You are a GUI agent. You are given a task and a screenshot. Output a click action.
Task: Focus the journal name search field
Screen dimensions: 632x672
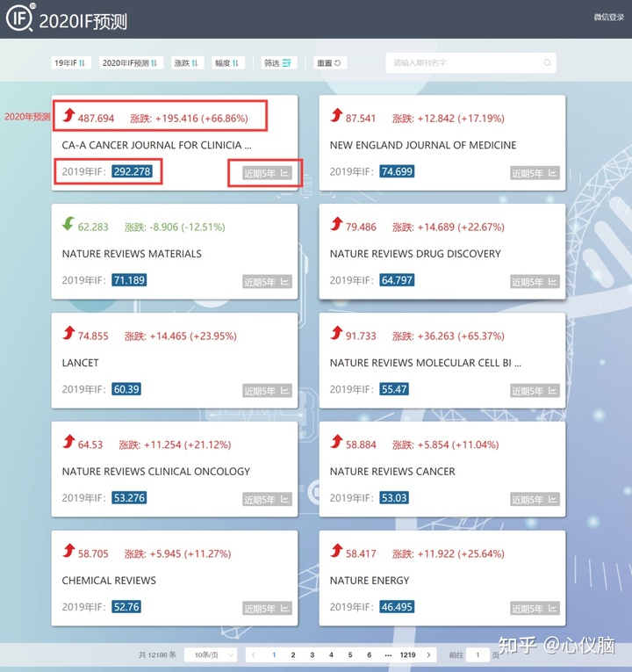coord(470,63)
